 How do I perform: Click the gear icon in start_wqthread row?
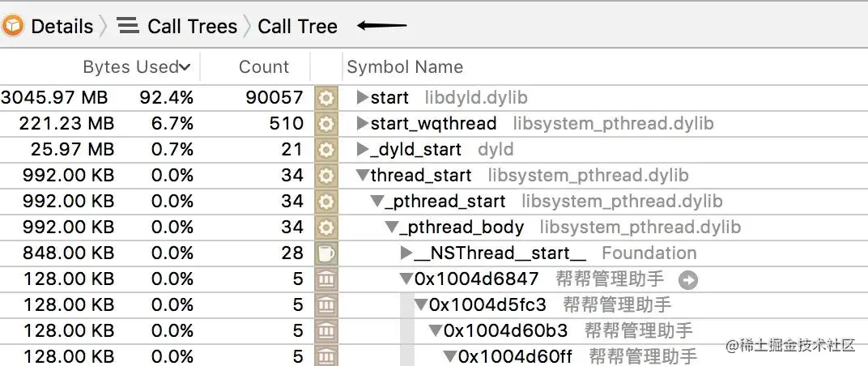click(x=326, y=123)
